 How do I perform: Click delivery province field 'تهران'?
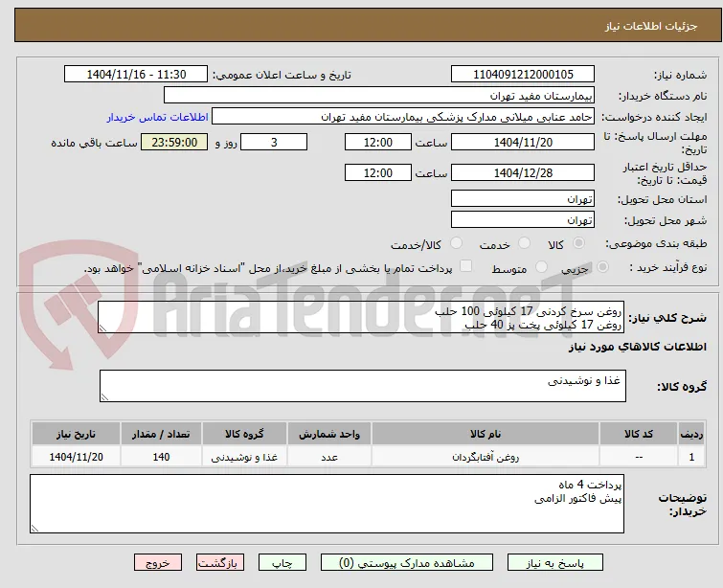[523, 198]
